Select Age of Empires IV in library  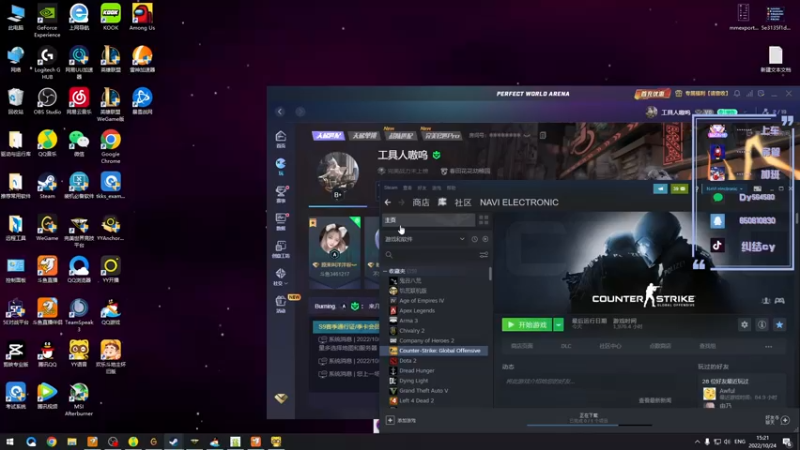(421, 301)
